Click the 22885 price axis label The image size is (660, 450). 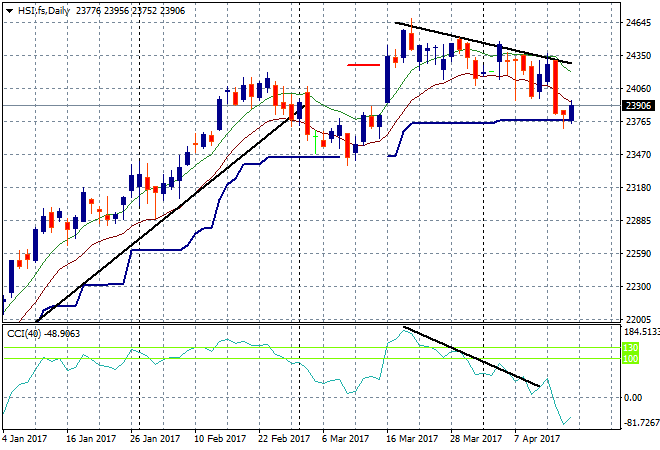click(639, 221)
